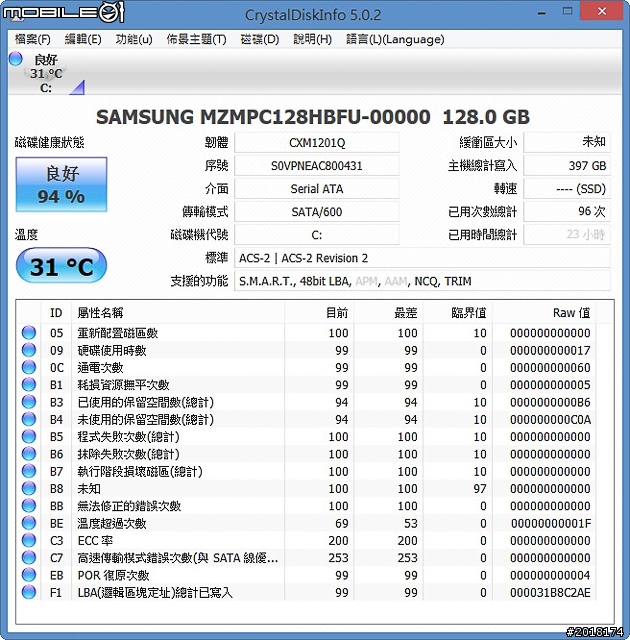The width and height of the screenshot is (630, 640).
Task: Click the status orb for ID BE row
Action: coord(29,523)
